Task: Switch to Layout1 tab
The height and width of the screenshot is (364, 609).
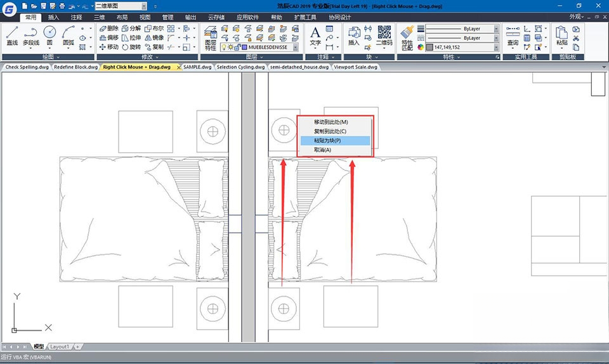Action: click(60, 346)
